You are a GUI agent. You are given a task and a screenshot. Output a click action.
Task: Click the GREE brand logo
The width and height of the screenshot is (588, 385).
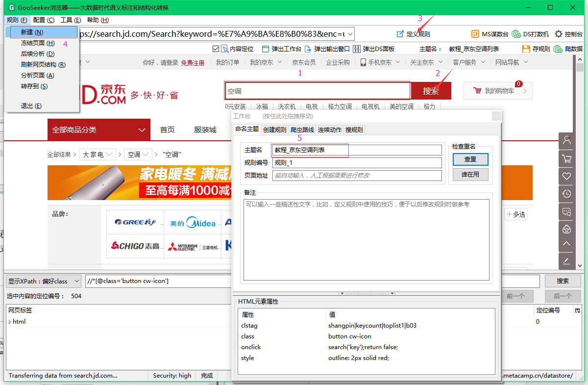click(x=135, y=222)
